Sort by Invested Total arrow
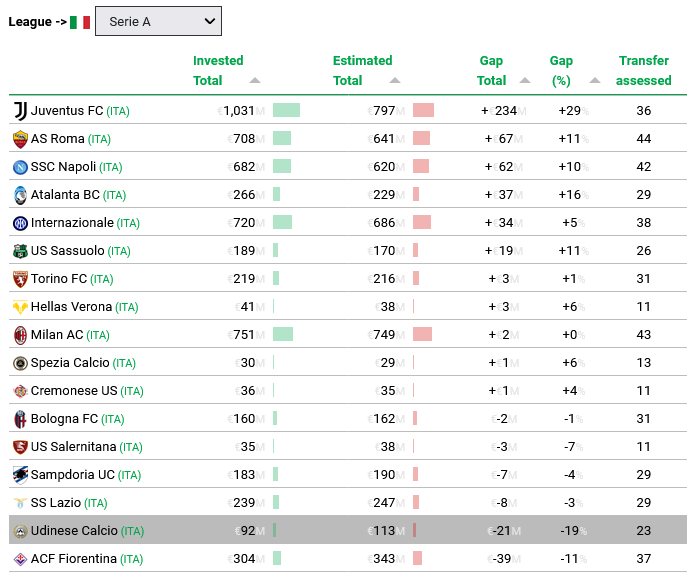The height and width of the screenshot is (572, 687). click(255, 81)
